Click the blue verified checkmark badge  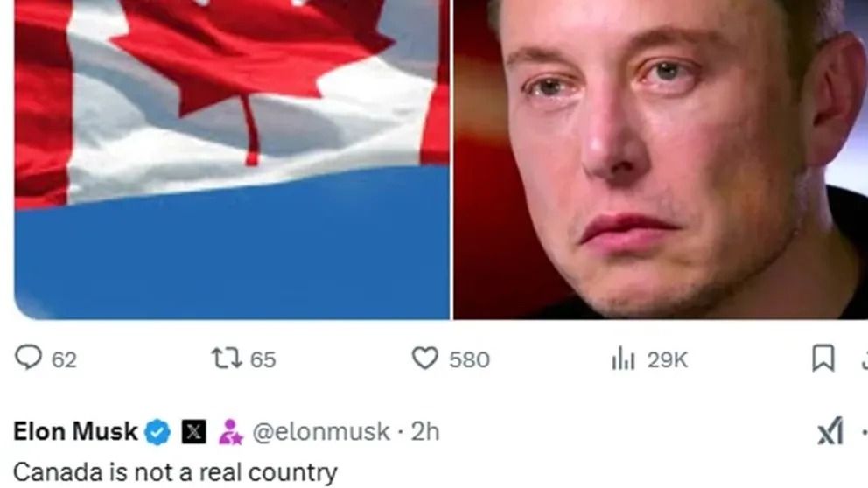click(x=157, y=432)
